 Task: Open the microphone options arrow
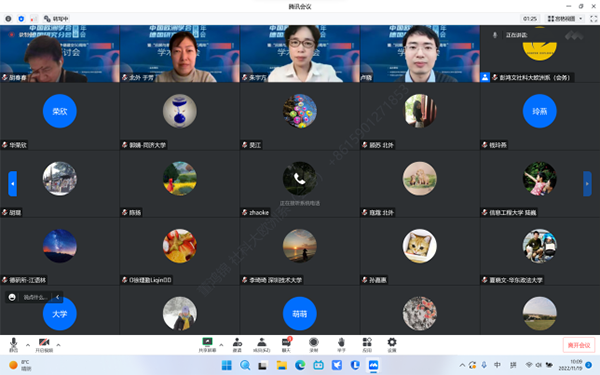pyautogui.click(x=28, y=345)
